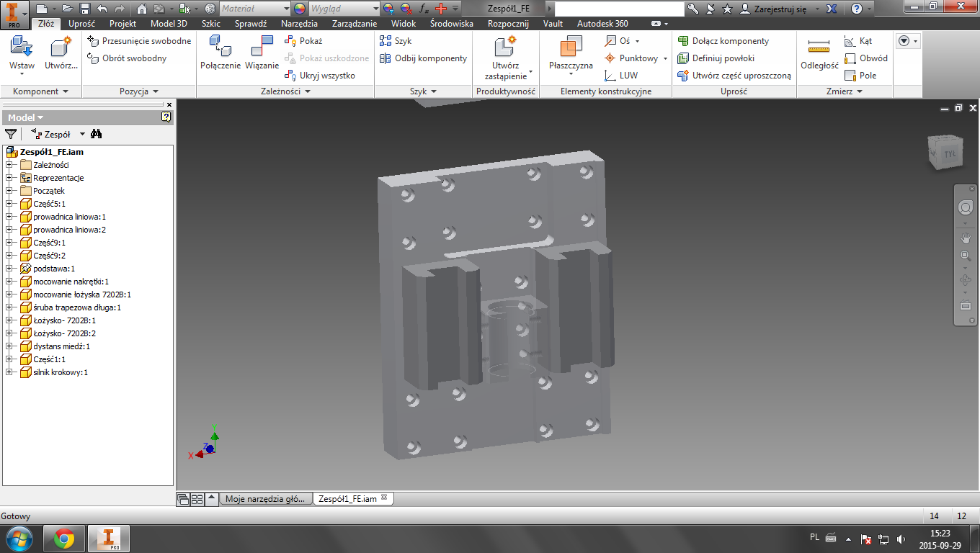Open the Model 3D ribbon tab
This screenshot has width=980, height=553.
pos(169,24)
